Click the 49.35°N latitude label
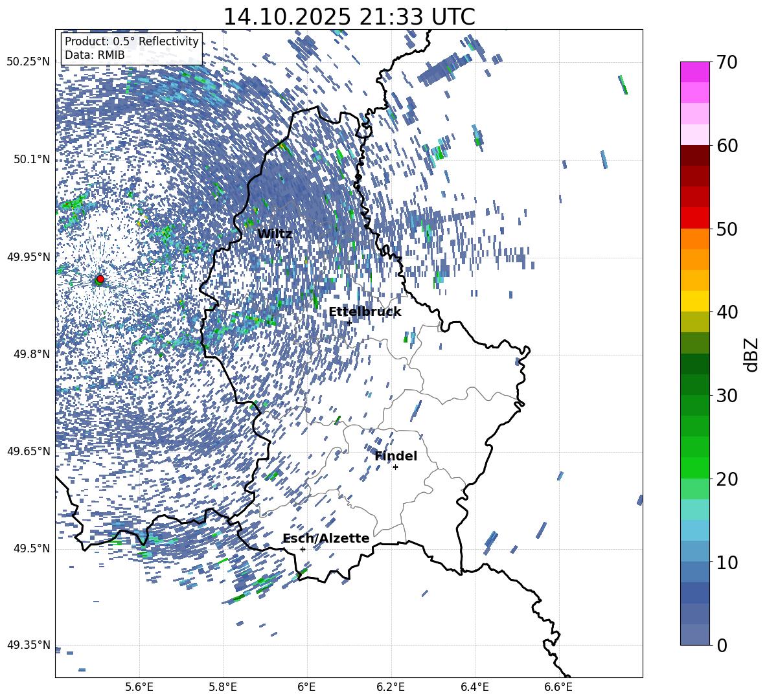 tap(28, 645)
